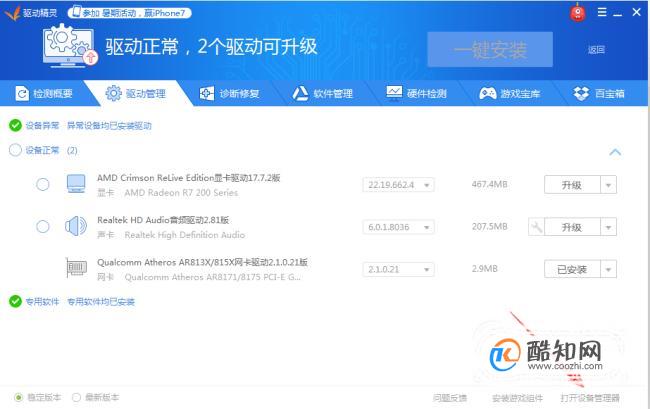Click the wrench repair icon for Realtek
Image resolution: width=650 pixels, height=409 pixels.
point(536,227)
